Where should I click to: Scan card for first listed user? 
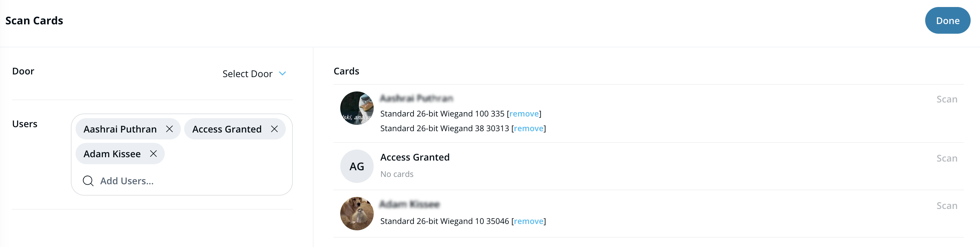click(947, 99)
